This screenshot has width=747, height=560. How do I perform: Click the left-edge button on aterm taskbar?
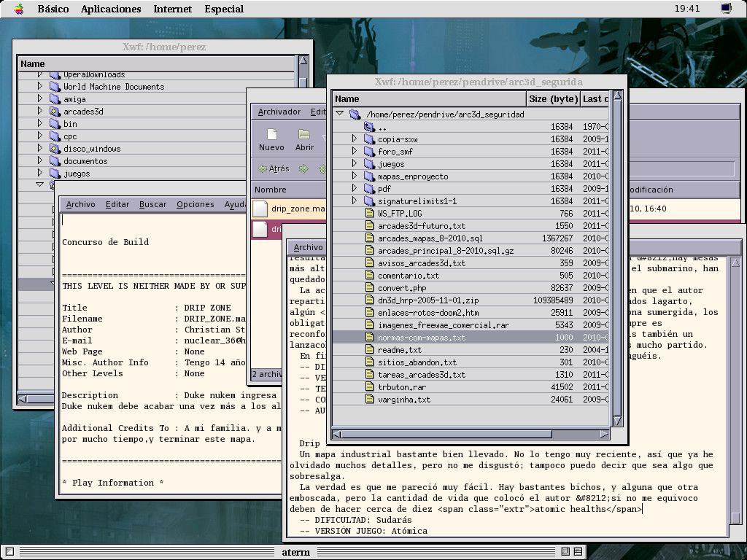(x=10, y=551)
